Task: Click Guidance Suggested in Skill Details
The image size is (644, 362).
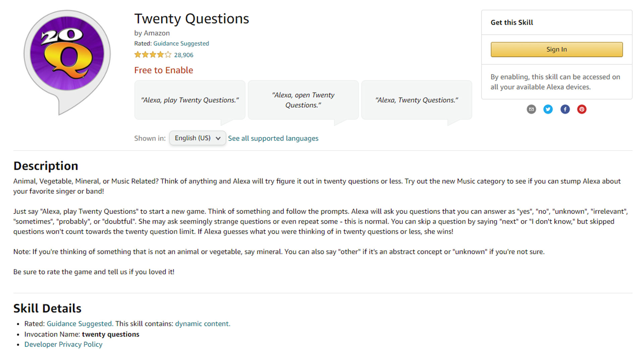Action: [x=79, y=324]
